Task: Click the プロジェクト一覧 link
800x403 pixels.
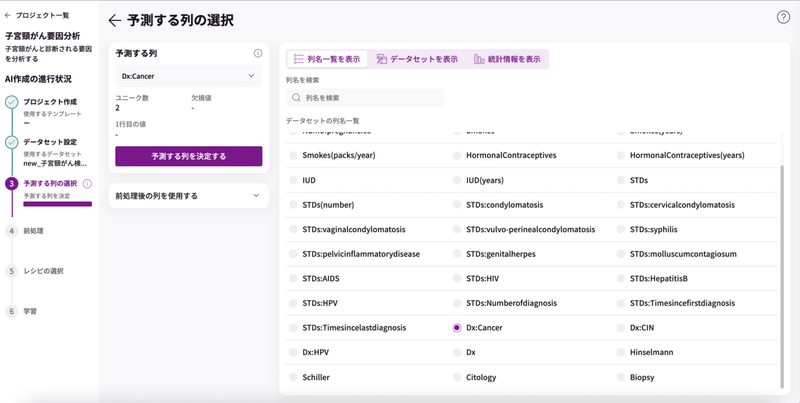Action: (42, 15)
